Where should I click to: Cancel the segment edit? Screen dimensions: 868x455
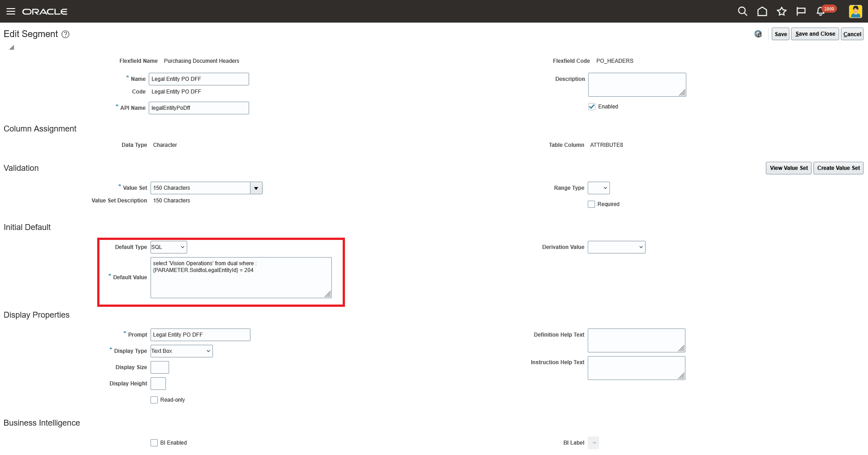pos(852,34)
